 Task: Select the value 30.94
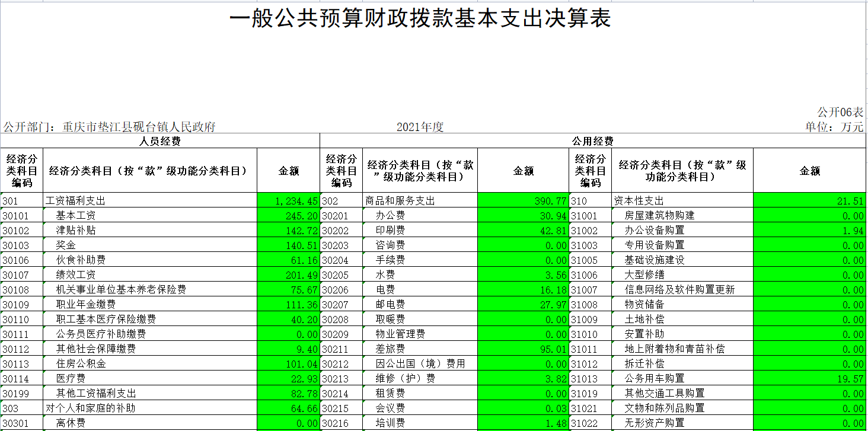tap(524, 215)
